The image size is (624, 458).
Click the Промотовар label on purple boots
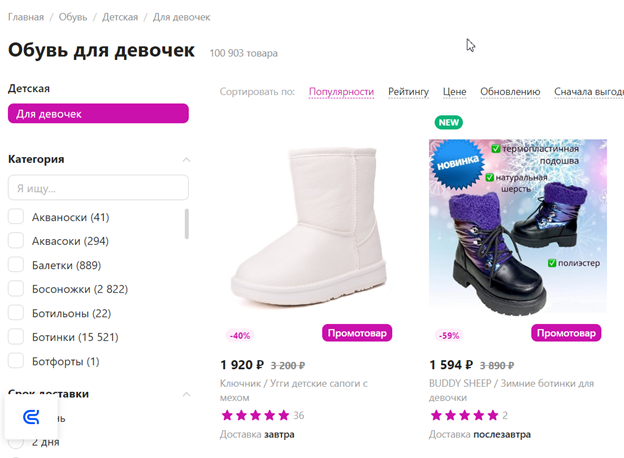566,333
